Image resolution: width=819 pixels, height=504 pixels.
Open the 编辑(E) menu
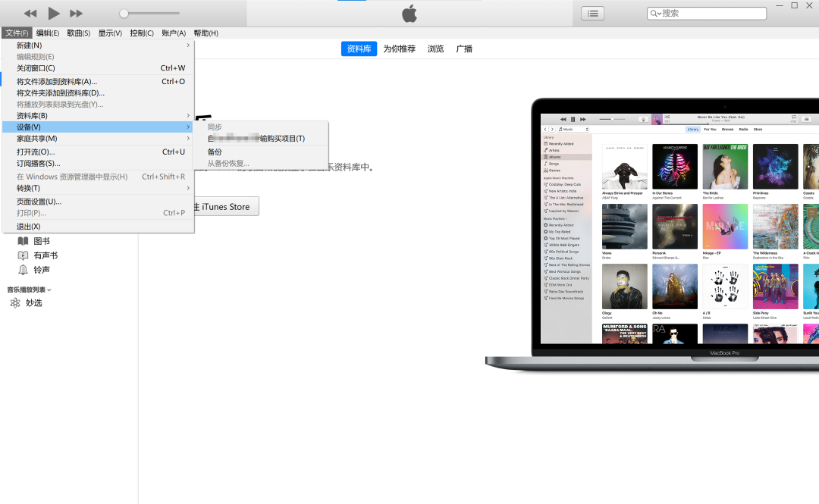click(x=48, y=33)
